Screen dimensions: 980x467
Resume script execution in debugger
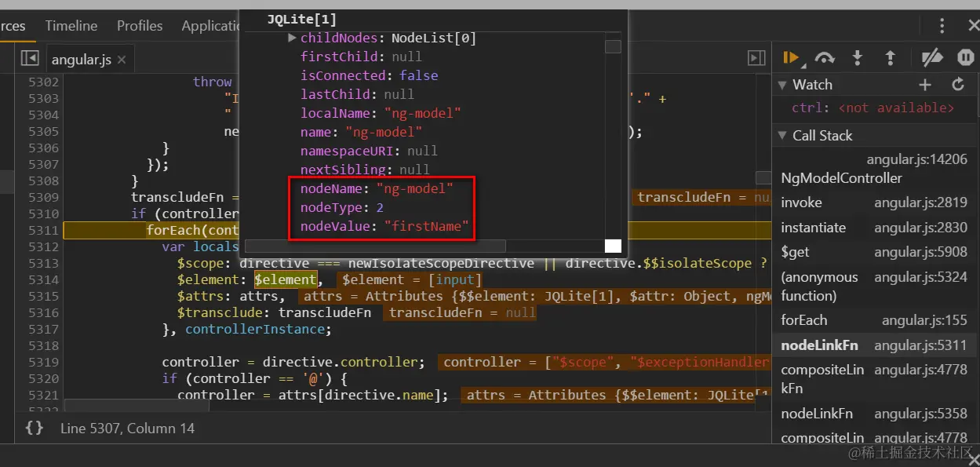(791, 57)
